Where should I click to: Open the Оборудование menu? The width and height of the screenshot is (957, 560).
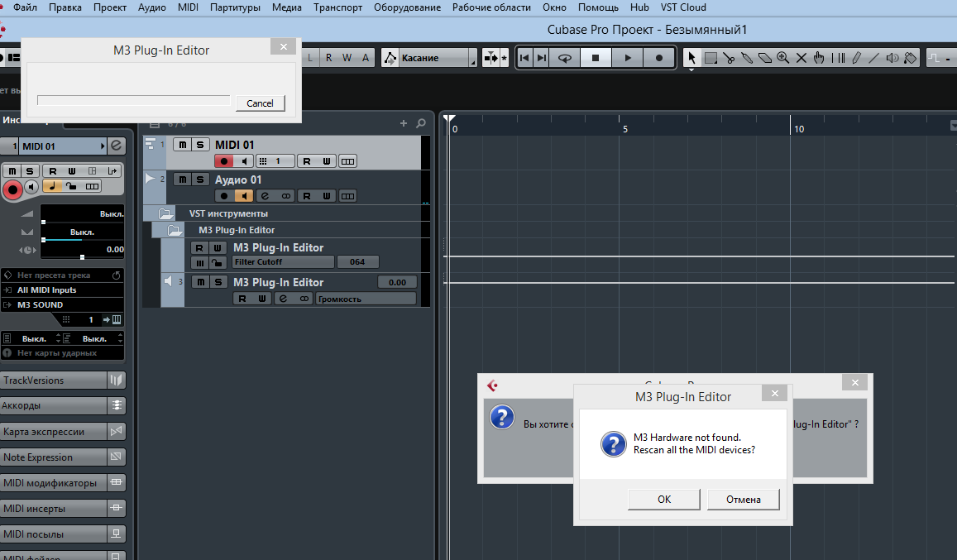407,7
